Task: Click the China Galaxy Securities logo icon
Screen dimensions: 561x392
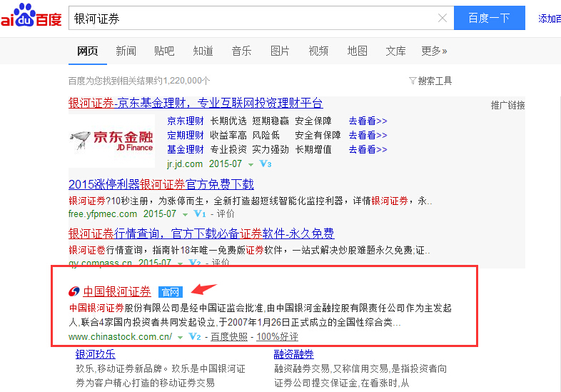Action: pyautogui.click(x=74, y=291)
